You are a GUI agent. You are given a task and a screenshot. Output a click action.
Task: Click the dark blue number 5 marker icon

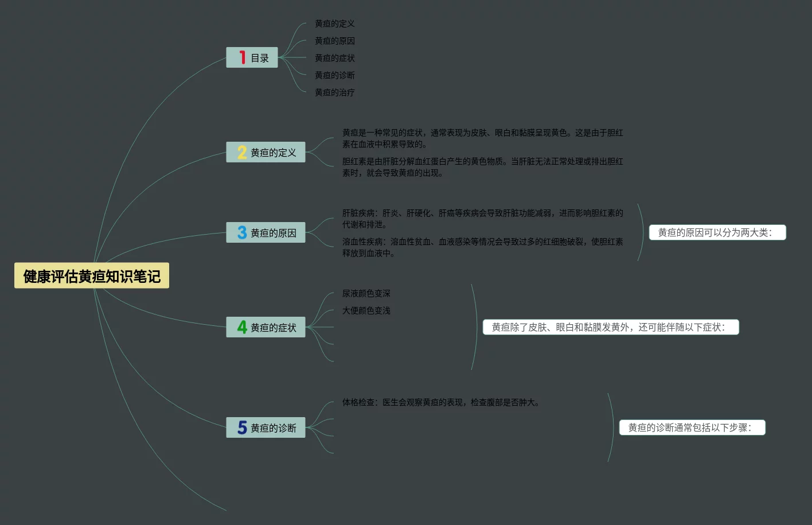coord(242,427)
